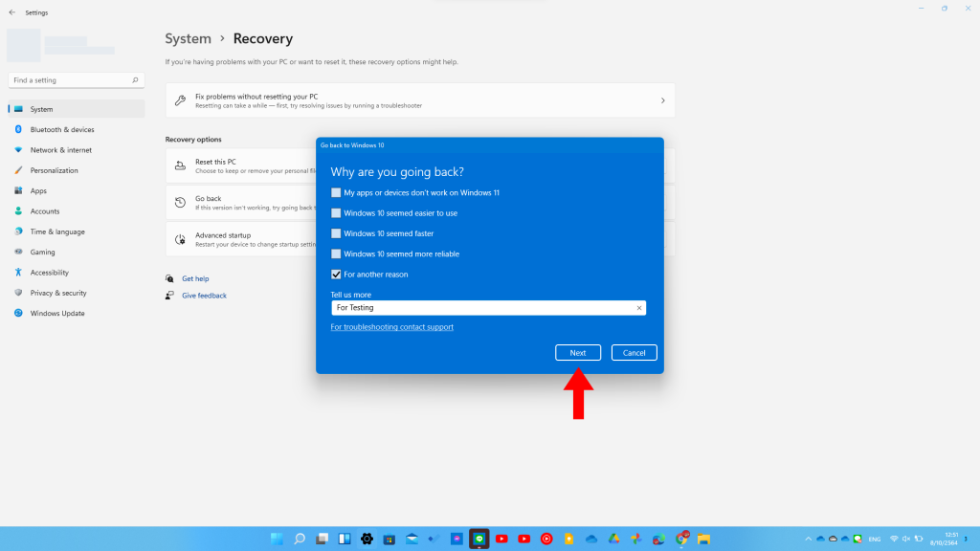The width and height of the screenshot is (980, 551).
Task: Open Gaming settings
Action: coord(77,252)
